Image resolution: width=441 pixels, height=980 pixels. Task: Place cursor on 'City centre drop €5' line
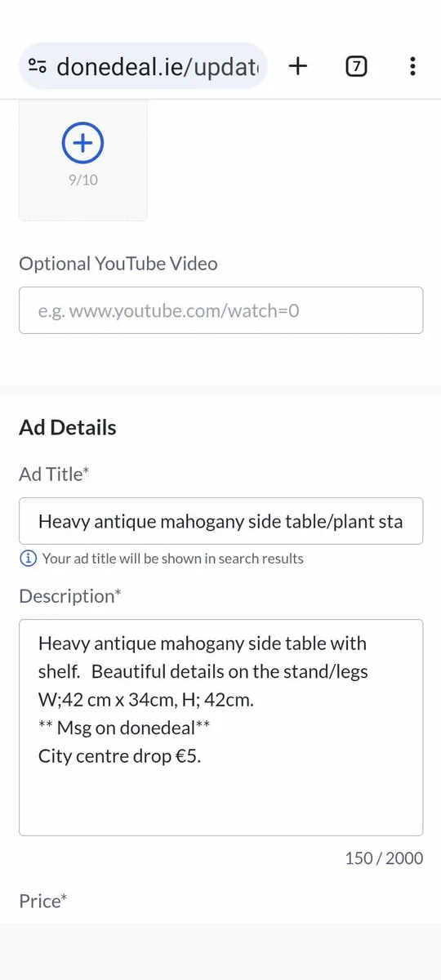pos(119,756)
